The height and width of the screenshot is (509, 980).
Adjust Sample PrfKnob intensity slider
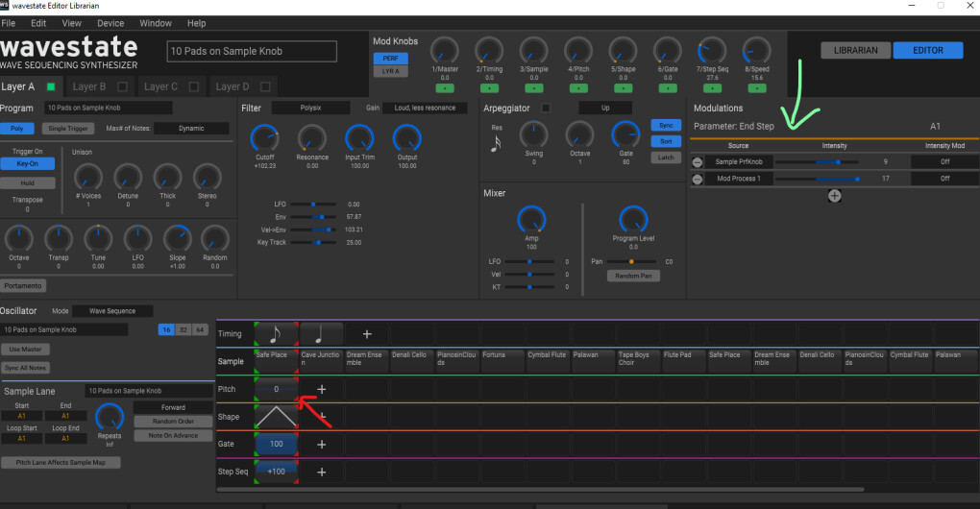(x=817, y=161)
